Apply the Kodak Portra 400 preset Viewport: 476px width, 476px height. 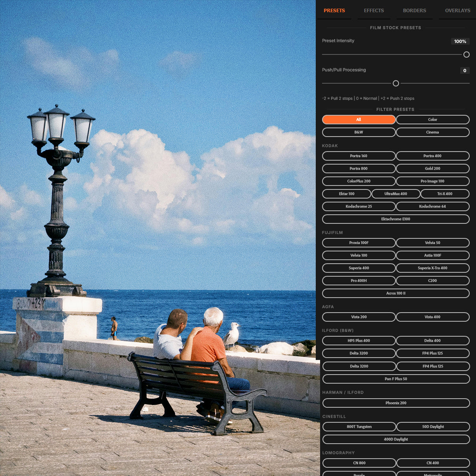pos(433,156)
